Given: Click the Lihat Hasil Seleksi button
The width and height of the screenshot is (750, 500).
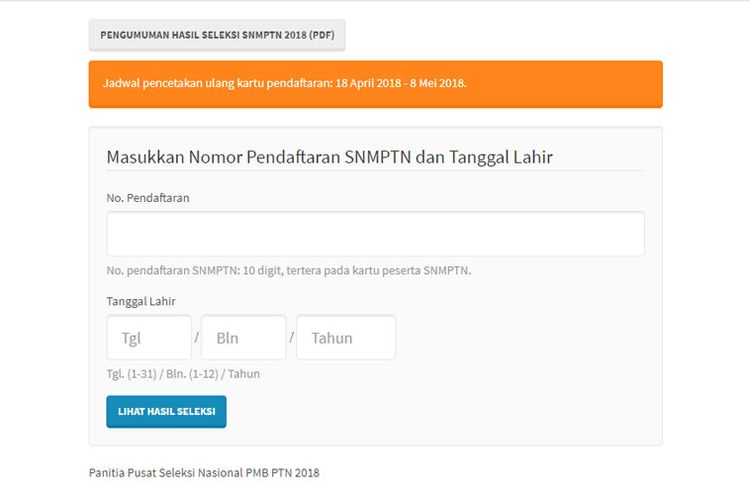Looking at the screenshot, I should 166,411.
